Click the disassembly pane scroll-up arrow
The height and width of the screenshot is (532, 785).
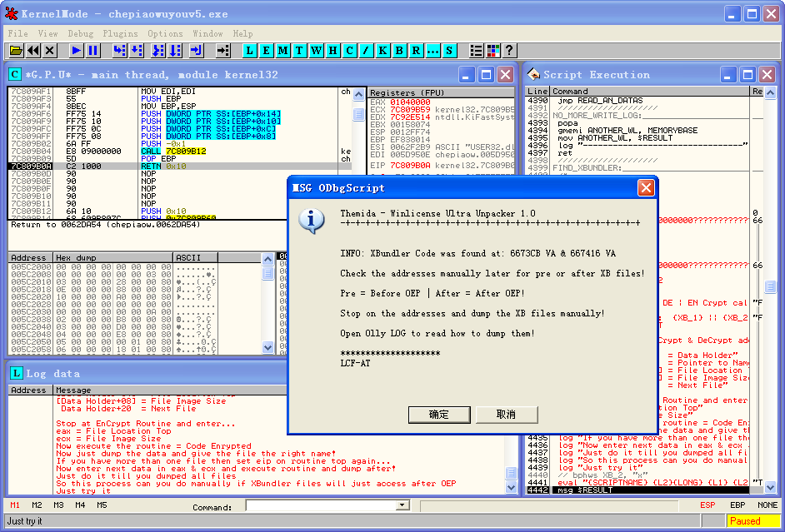(x=358, y=94)
